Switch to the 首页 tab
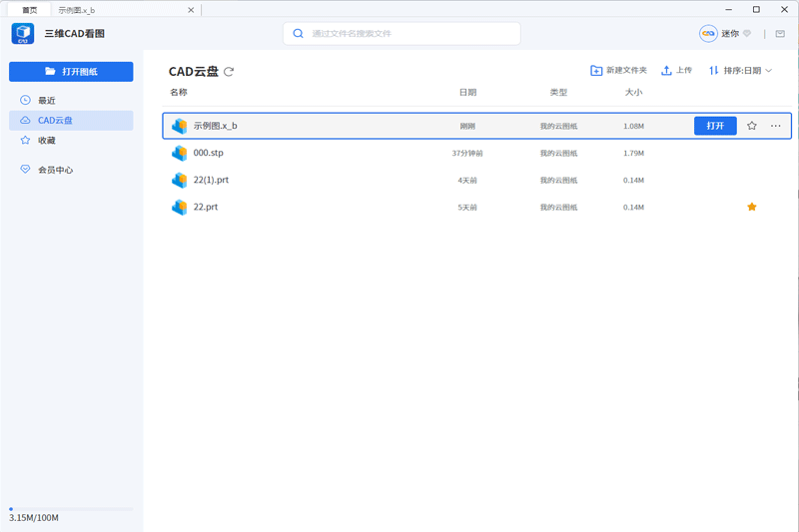Viewport: 799px width, 532px height. [x=30, y=9]
